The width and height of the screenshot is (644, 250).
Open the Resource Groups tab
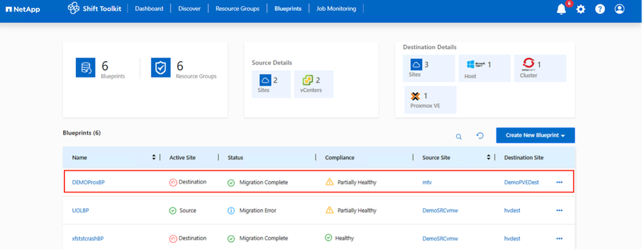[x=237, y=8]
